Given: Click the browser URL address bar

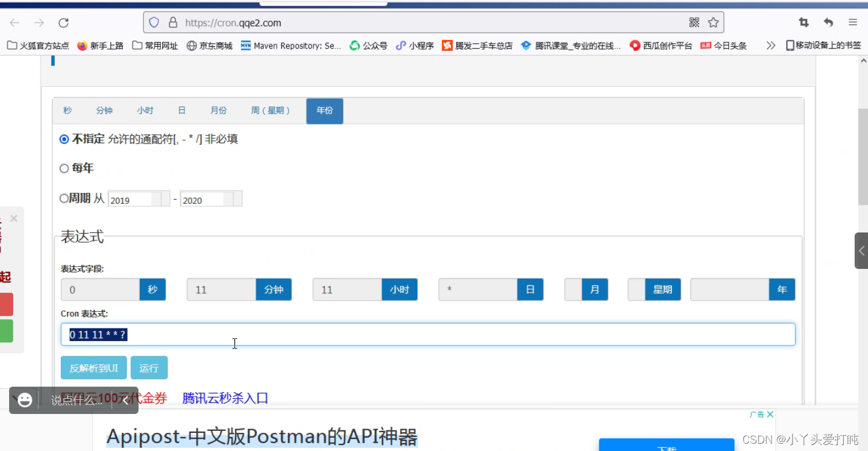Looking at the screenshot, I should (434, 22).
